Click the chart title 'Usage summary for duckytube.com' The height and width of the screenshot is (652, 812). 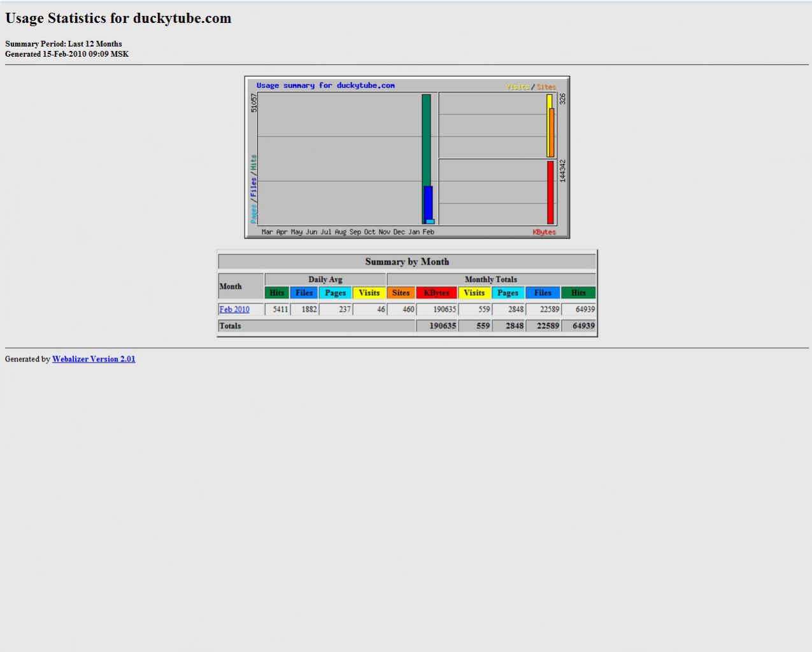coord(325,85)
